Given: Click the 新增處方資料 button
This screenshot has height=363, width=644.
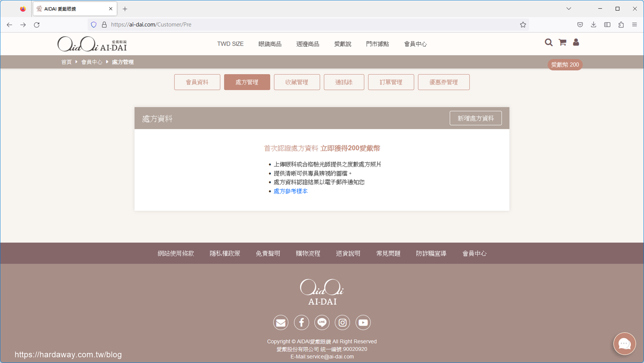Looking at the screenshot, I should [476, 118].
